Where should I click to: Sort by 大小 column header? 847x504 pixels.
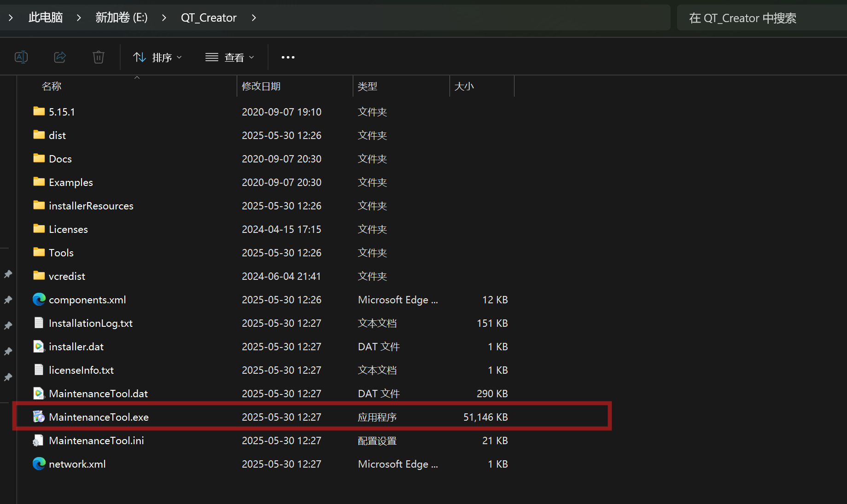(x=464, y=86)
